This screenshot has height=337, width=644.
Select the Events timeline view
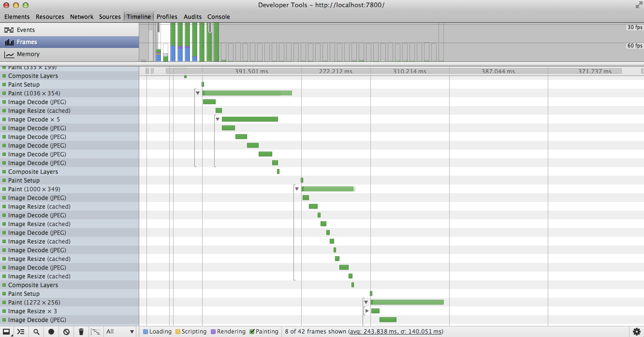click(x=70, y=30)
